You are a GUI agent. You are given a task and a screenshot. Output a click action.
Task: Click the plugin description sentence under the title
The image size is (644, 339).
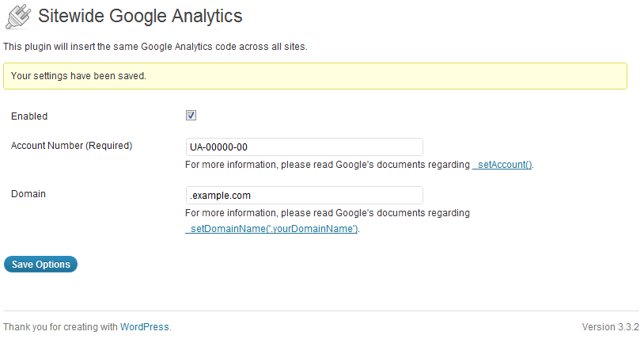point(155,47)
